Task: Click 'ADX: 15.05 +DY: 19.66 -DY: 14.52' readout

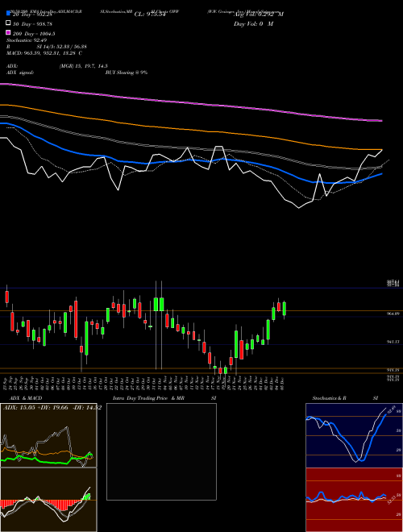Action: [x=52, y=408]
